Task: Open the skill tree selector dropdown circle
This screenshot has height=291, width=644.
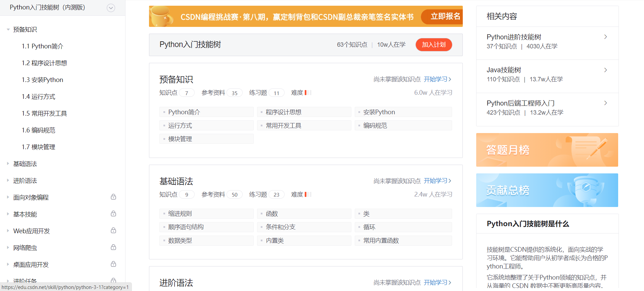Action: pyautogui.click(x=111, y=8)
